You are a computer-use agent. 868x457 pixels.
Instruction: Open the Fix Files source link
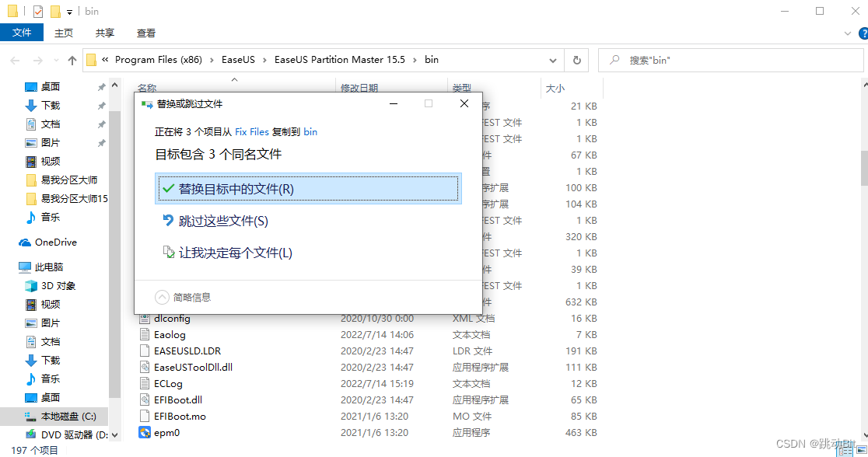[x=252, y=131]
